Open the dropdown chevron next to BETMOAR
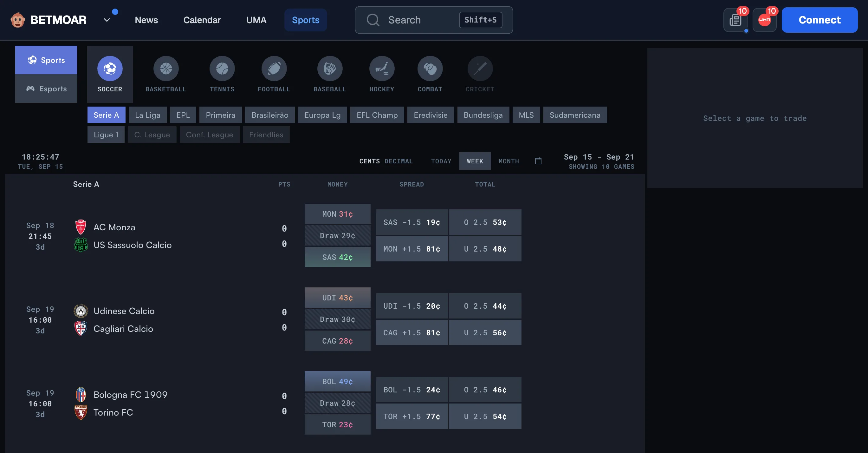This screenshot has height=453, width=868. 107,20
